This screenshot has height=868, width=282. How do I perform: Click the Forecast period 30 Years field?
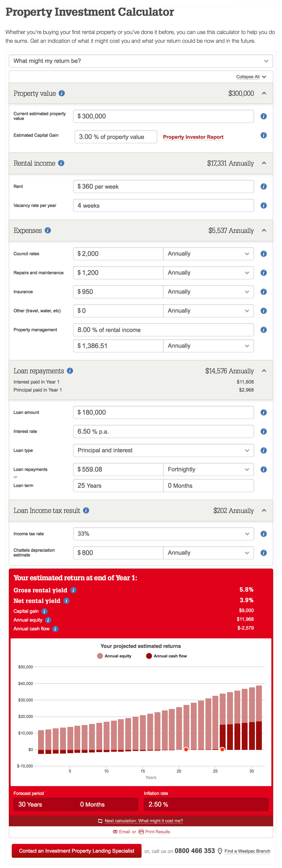(x=44, y=804)
